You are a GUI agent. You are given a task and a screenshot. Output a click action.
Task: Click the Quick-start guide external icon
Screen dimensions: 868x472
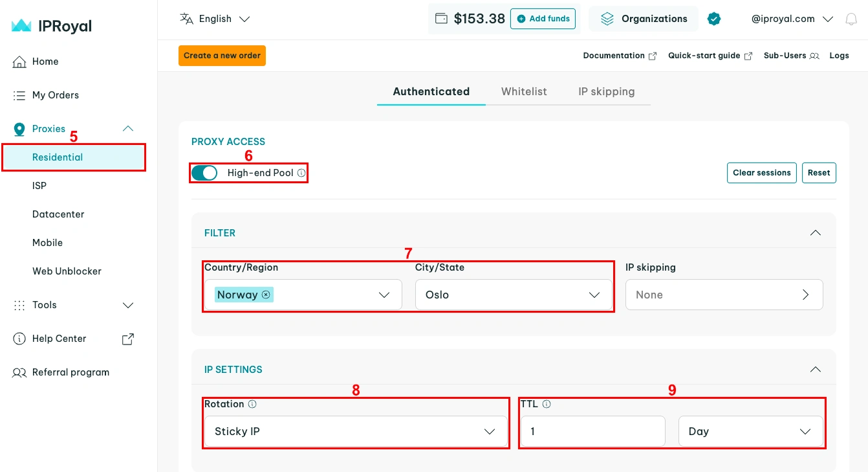[x=748, y=56]
